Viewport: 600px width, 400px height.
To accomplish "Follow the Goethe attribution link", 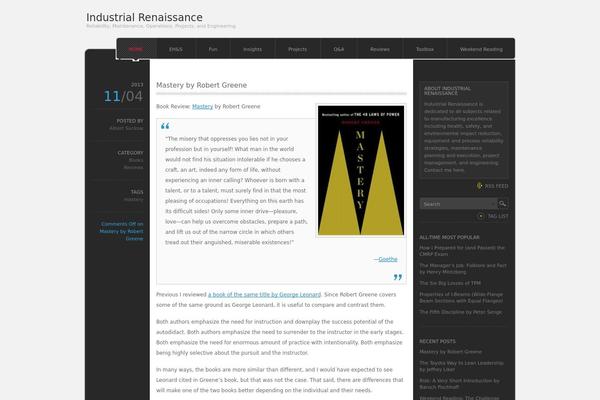I will point(388,259).
